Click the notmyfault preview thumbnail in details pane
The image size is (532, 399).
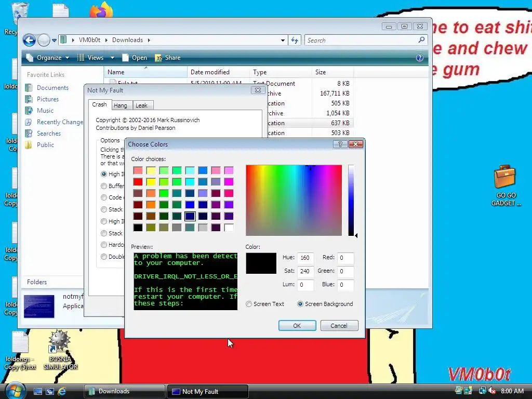click(39, 307)
